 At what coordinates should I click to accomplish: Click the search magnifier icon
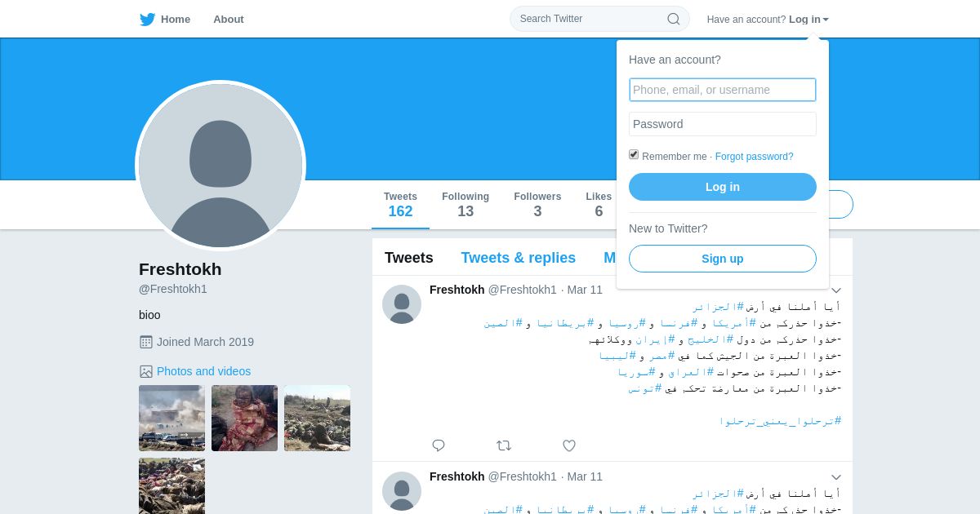tap(674, 19)
